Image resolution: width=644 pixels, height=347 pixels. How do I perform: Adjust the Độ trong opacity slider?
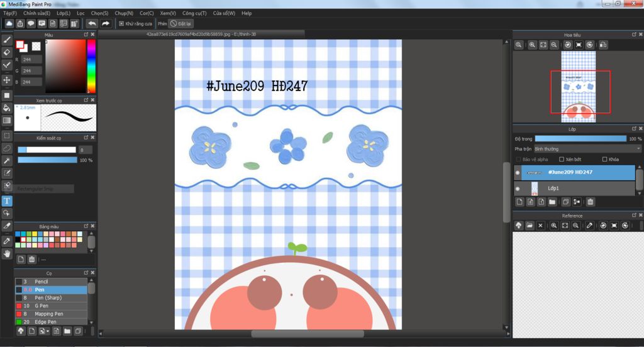point(580,139)
